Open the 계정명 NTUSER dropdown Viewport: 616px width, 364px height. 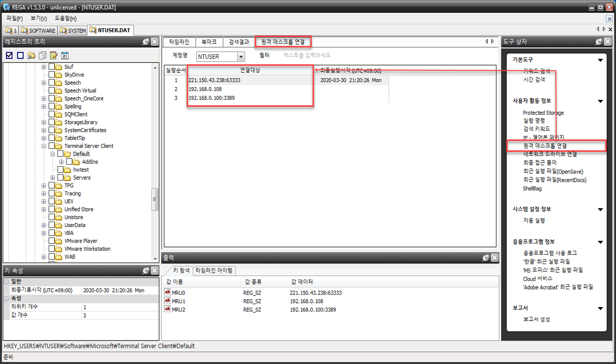tap(241, 56)
